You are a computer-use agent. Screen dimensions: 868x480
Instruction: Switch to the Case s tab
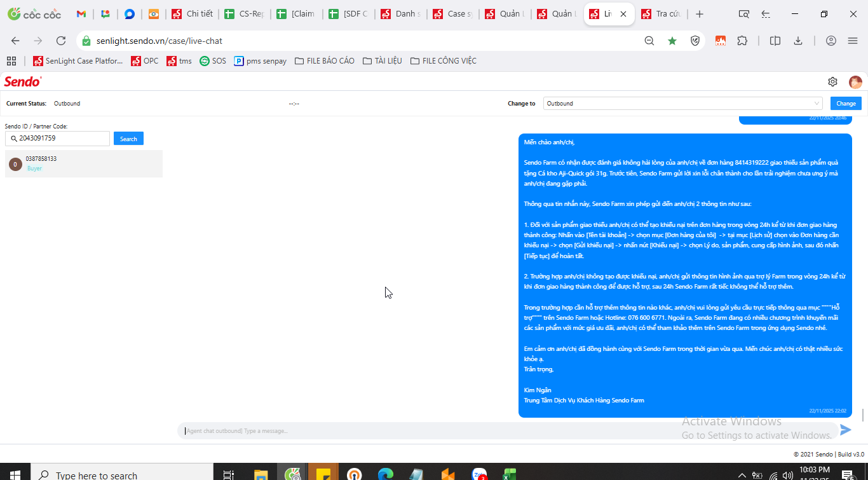pyautogui.click(x=453, y=14)
